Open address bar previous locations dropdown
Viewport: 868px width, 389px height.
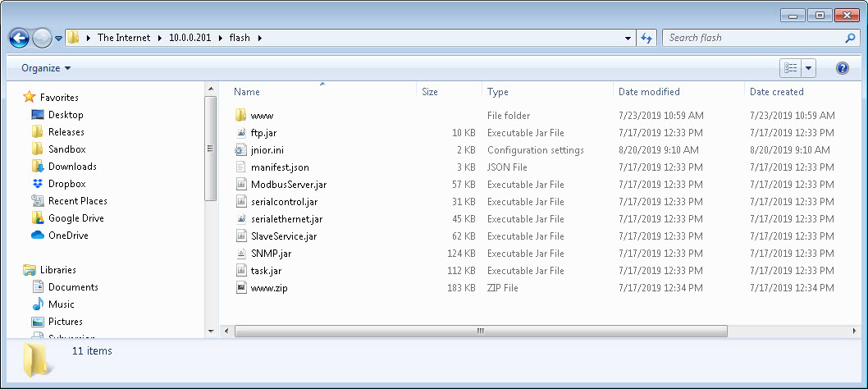628,39
